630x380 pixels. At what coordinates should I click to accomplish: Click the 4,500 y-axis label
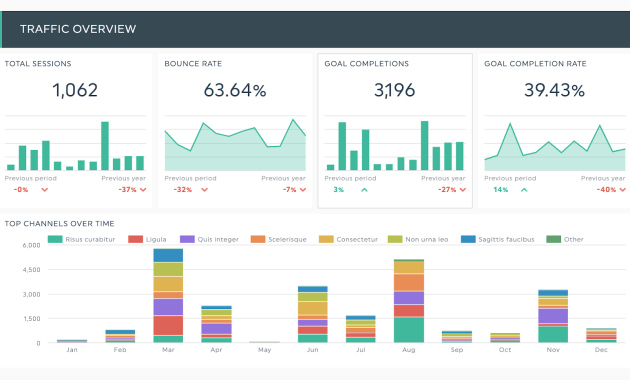pyautogui.click(x=31, y=270)
